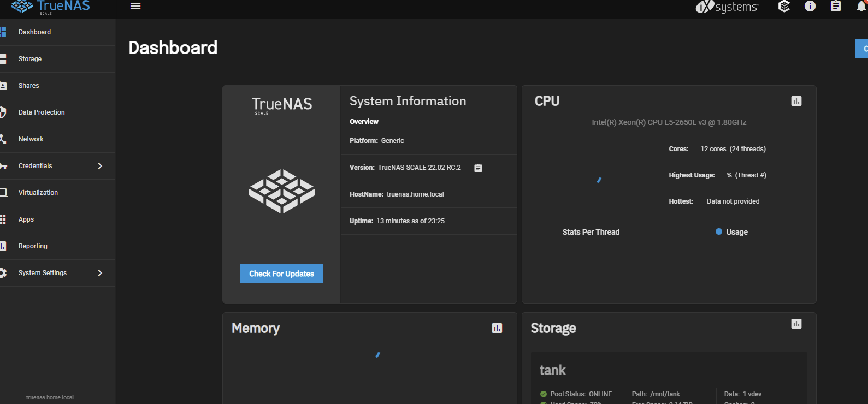This screenshot has height=404, width=868.
Task: Click Data: 1 vdev text
Action: coord(743,394)
